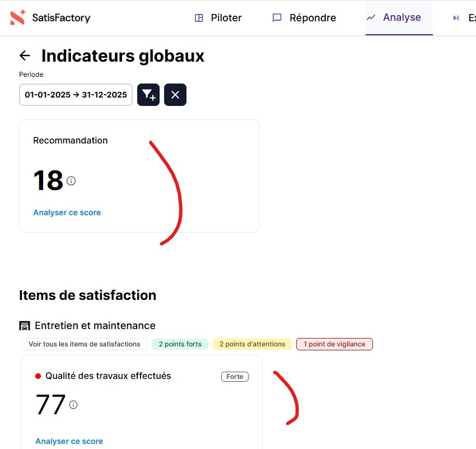476x449 pixels.
Task: Click the back arrow beside Indicateurs globaux
Action: (x=25, y=55)
